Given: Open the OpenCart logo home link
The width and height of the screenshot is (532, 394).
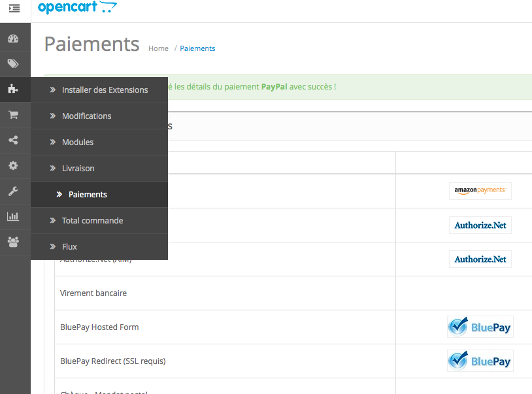Looking at the screenshot, I should pos(77,7).
